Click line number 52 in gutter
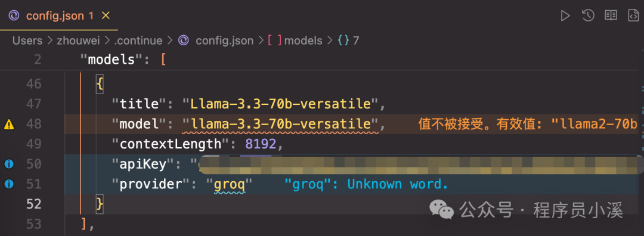The image size is (644, 236). click(x=33, y=204)
